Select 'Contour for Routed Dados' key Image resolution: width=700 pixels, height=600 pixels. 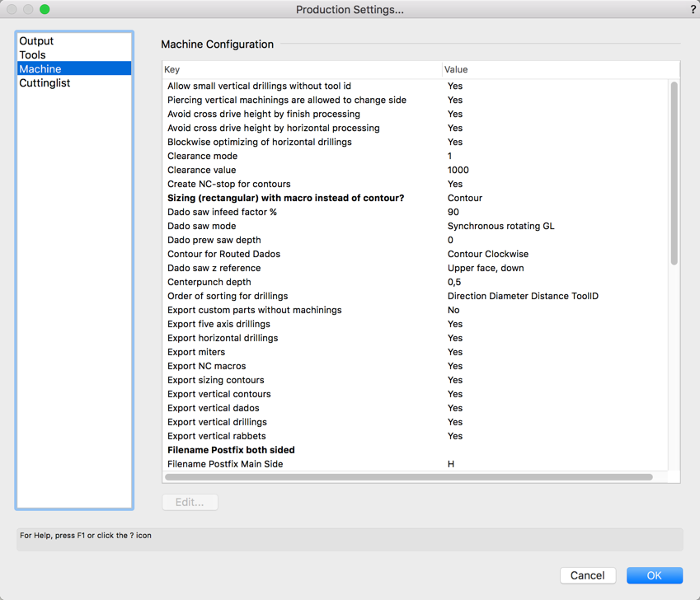223,254
